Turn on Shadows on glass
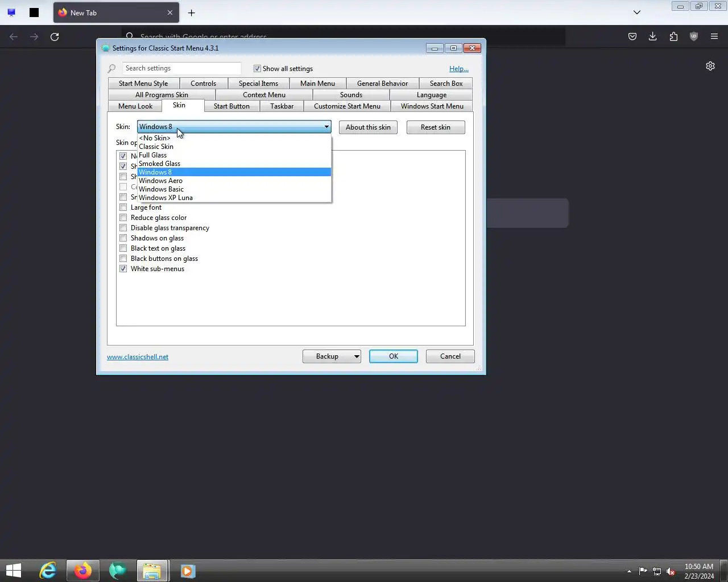The width and height of the screenshot is (728, 582). pyautogui.click(x=123, y=238)
